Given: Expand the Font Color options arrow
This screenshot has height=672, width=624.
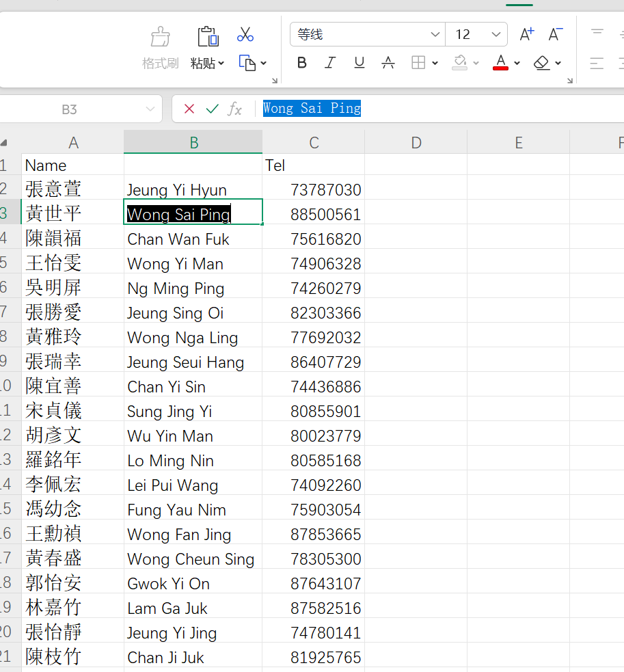Looking at the screenshot, I should [x=517, y=64].
